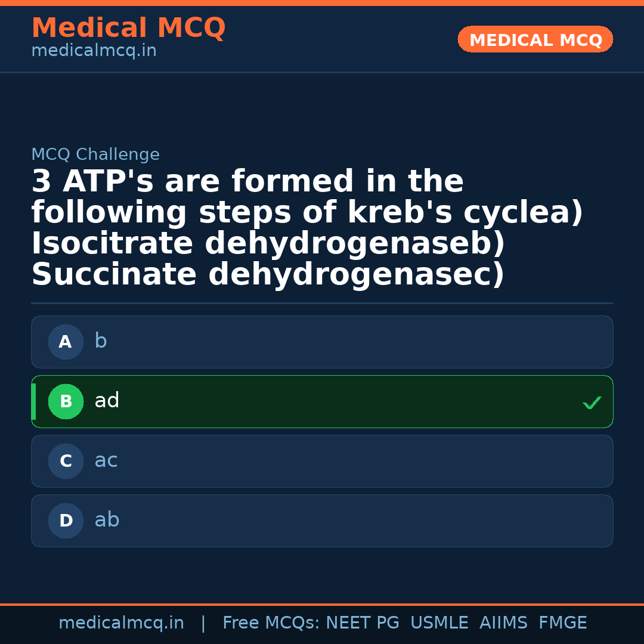This screenshot has height=644, width=644.
Task: Click 'FMGE' in the footer
Action: point(562,623)
